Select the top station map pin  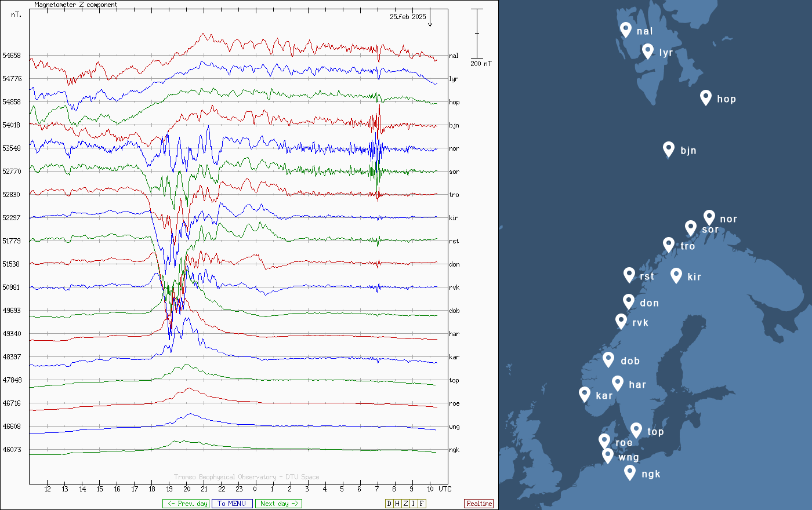[x=636, y=429]
